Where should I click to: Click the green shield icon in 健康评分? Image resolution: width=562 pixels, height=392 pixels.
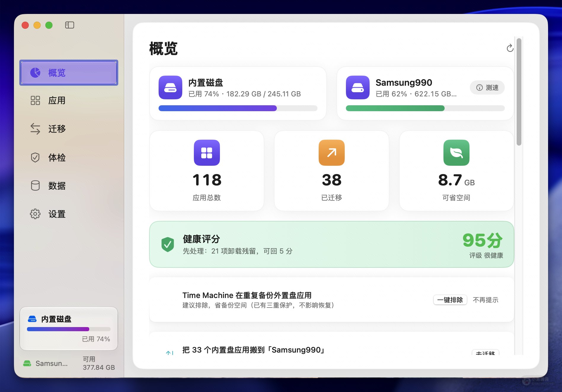tap(168, 244)
